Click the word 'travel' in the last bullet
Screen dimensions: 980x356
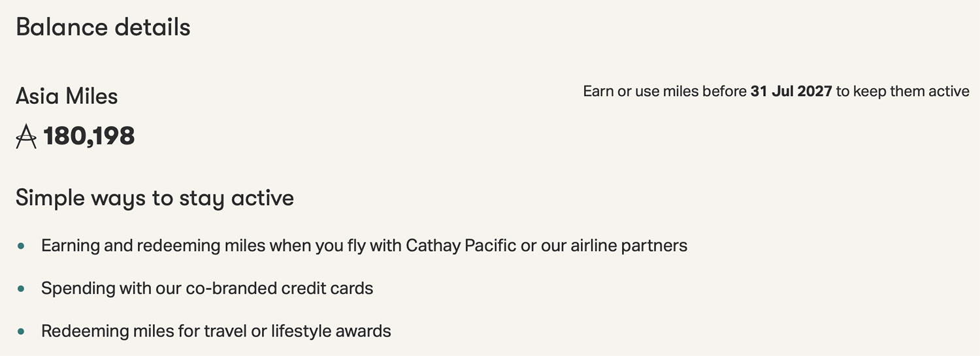pos(225,331)
